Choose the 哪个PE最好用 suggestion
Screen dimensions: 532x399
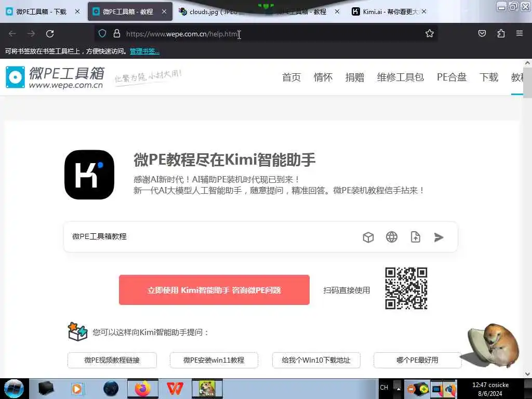click(417, 360)
